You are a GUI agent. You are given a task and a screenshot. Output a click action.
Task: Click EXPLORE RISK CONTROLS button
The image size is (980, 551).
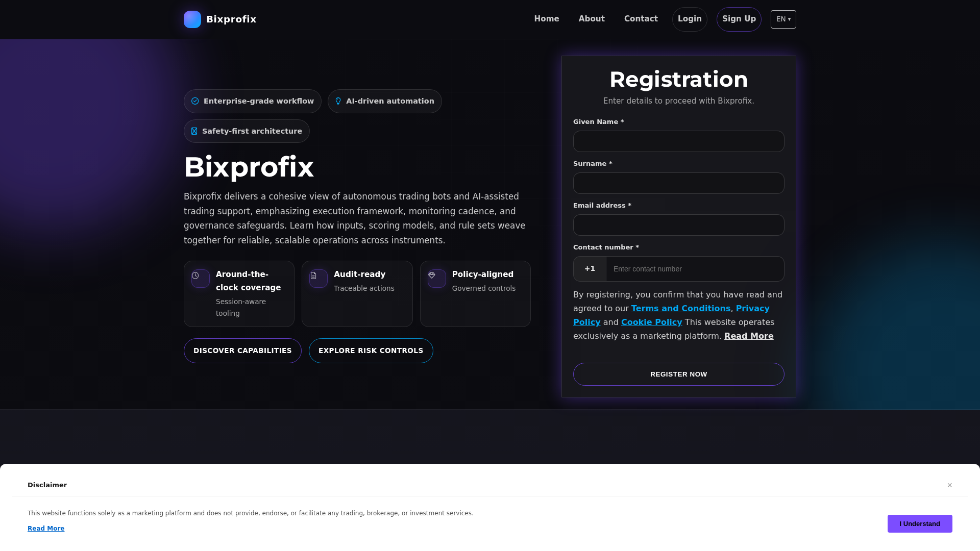coord(371,351)
